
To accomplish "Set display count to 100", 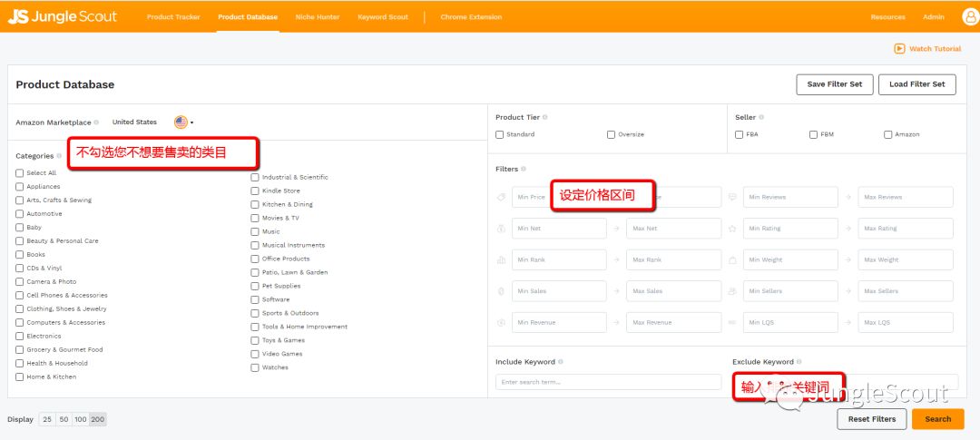I will (x=81, y=419).
